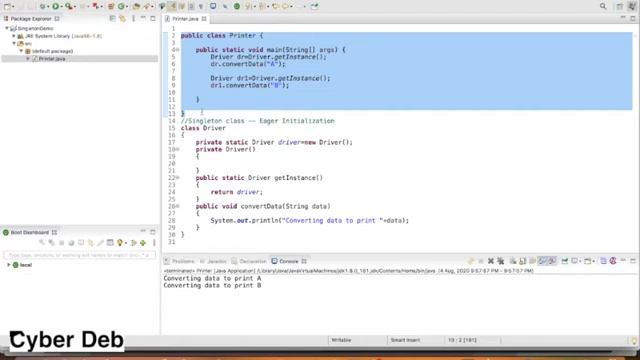Collapse the default package node
The height and width of the screenshot is (360, 640).
pyautogui.click(x=21, y=51)
